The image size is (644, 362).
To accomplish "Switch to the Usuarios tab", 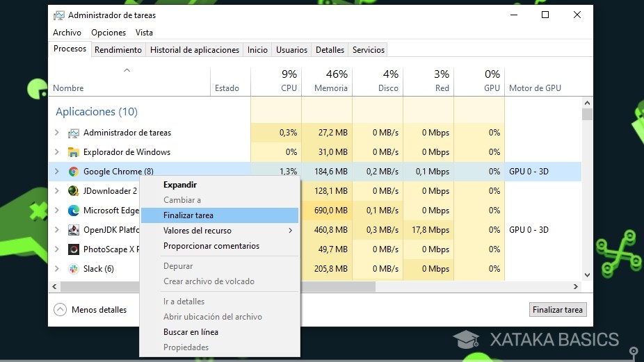I will [x=291, y=49].
